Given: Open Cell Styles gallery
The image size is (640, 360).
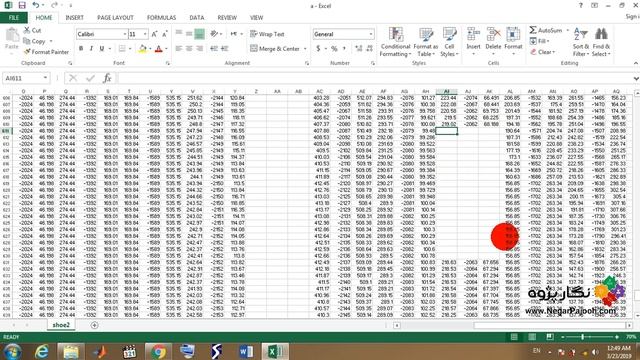Looking at the screenshot, I should pyautogui.click(x=449, y=42).
